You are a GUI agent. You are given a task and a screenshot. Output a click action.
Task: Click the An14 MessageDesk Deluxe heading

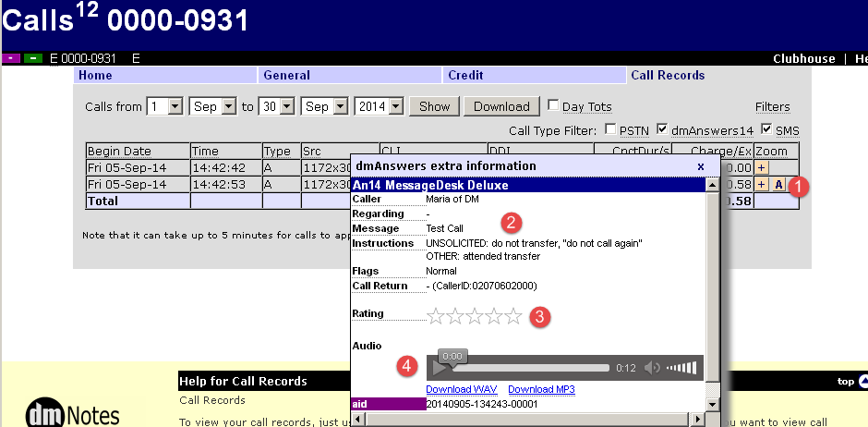pos(430,185)
